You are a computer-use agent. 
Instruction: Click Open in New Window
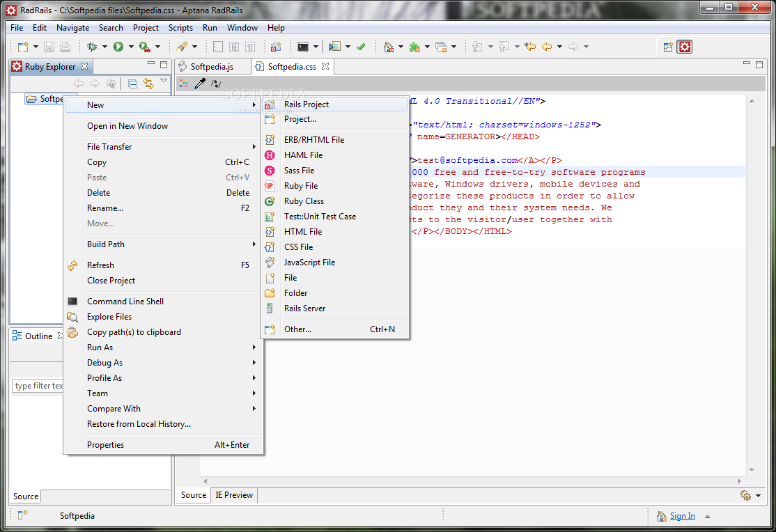point(163,126)
